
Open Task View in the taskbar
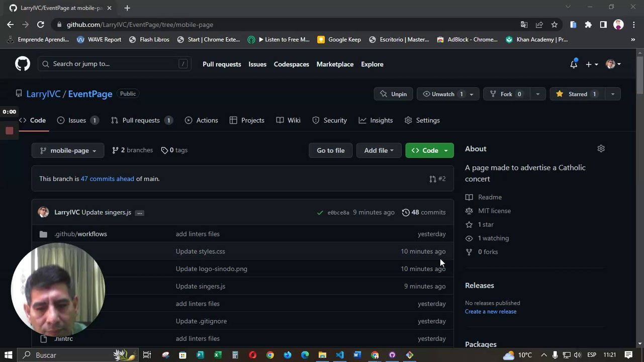click(147, 355)
